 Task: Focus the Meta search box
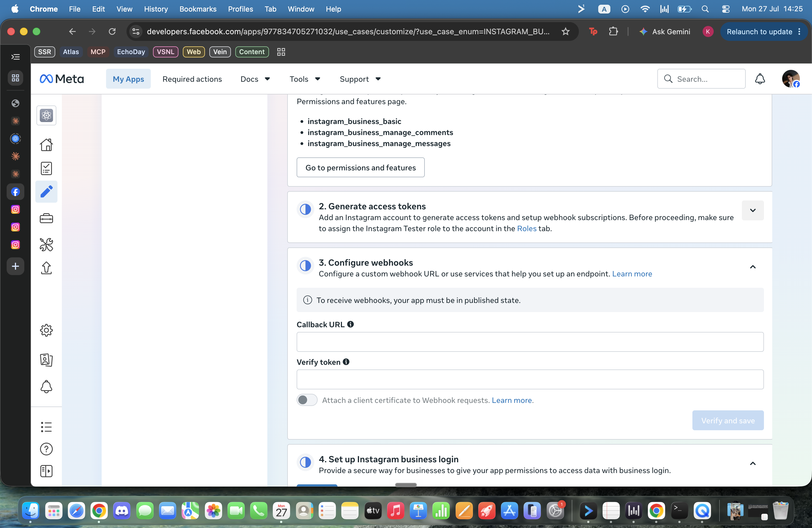tap(701, 79)
